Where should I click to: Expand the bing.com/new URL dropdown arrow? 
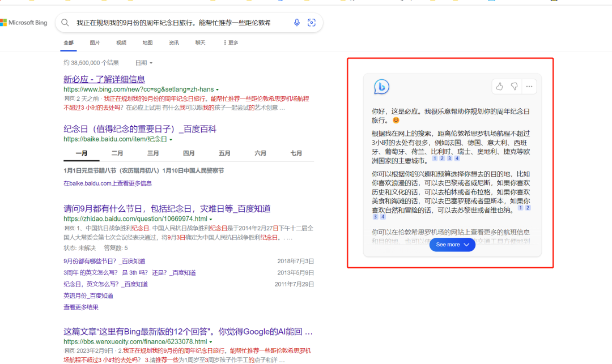(218, 89)
